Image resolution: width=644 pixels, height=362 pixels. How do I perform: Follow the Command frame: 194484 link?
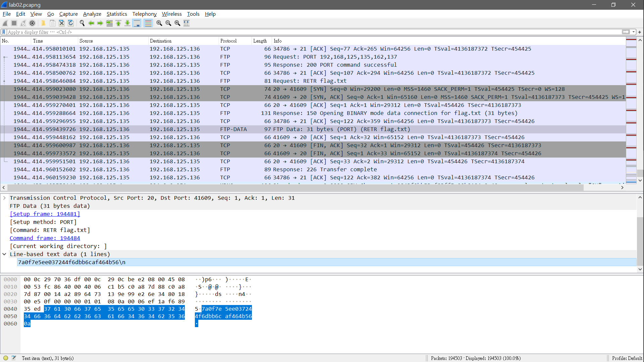coord(45,238)
